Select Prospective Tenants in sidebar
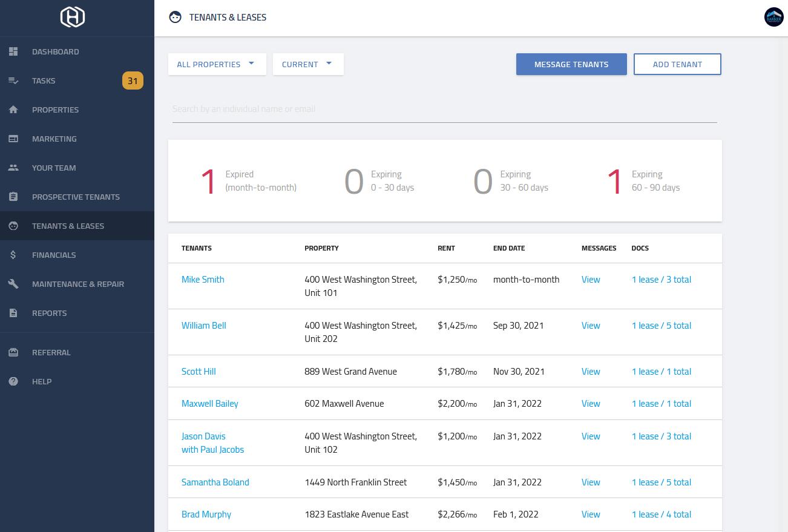This screenshot has width=788, height=532. click(77, 197)
